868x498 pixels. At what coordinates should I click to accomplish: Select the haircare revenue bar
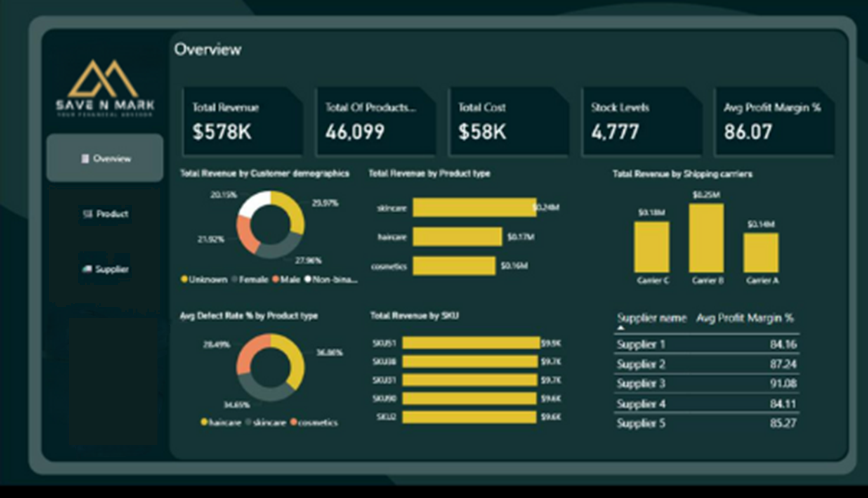[457, 237]
